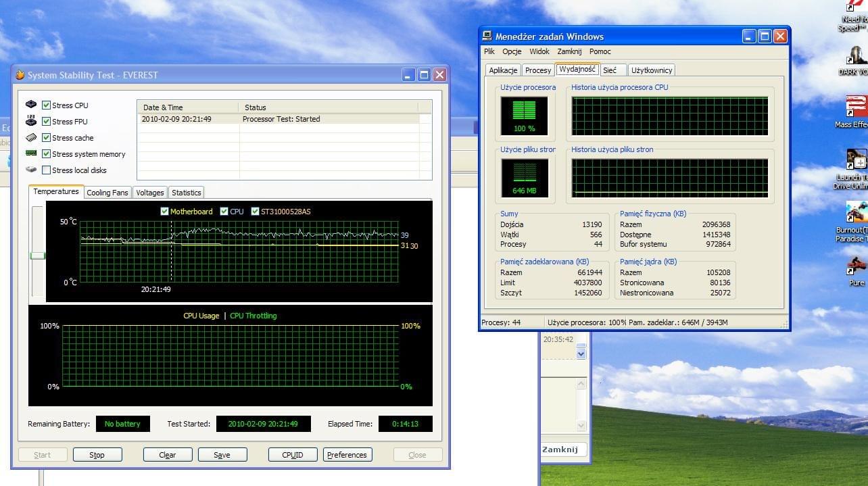Click the EVEREST flame icon in title bar
This screenshot has width=868, height=486.
tap(20, 75)
